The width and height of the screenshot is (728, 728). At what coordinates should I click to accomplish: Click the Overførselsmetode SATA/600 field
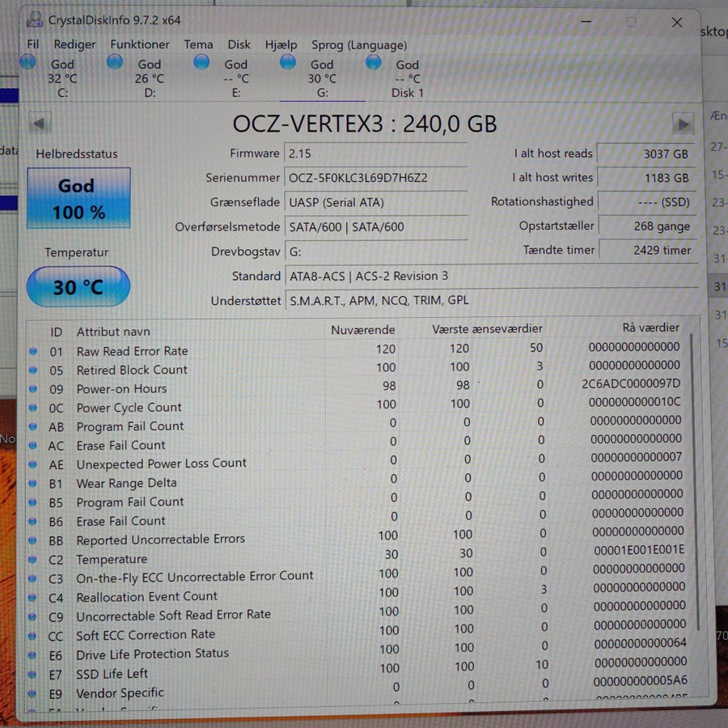(376, 227)
